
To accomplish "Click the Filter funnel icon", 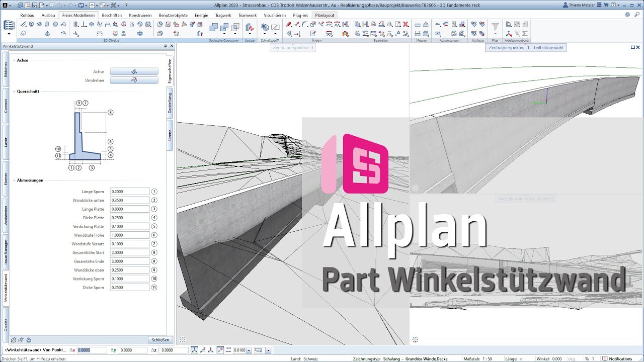I will point(495,26).
